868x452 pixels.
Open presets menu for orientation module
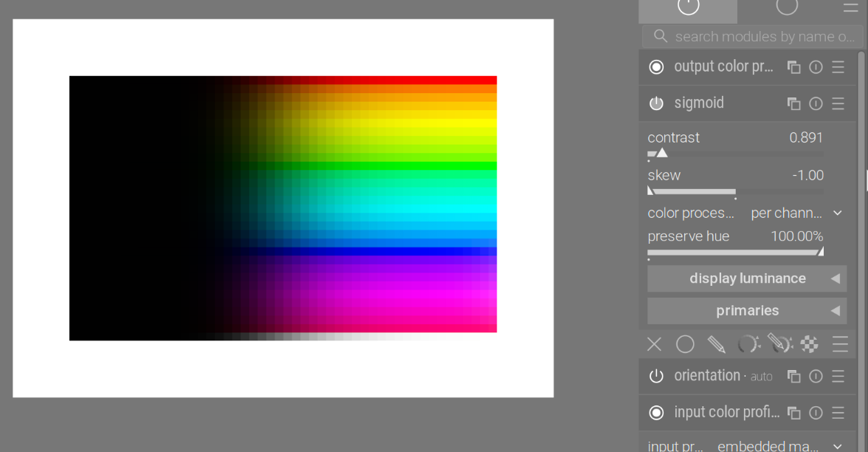coord(838,376)
